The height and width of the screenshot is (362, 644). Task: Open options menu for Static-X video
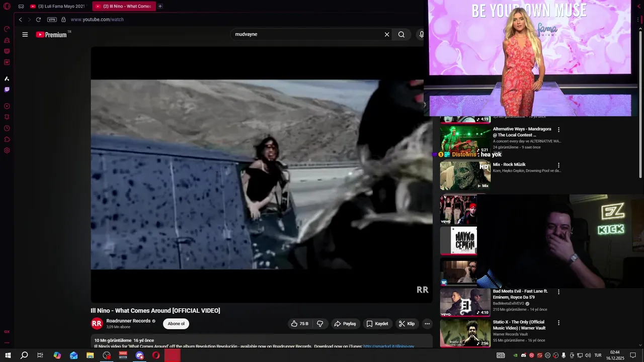[558, 323]
